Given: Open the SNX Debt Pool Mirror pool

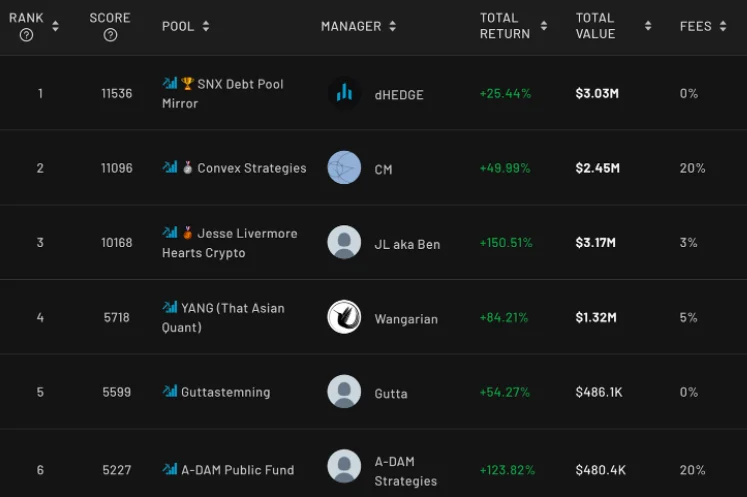Looking at the screenshot, I should pyautogui.click(x=223, y=93).
